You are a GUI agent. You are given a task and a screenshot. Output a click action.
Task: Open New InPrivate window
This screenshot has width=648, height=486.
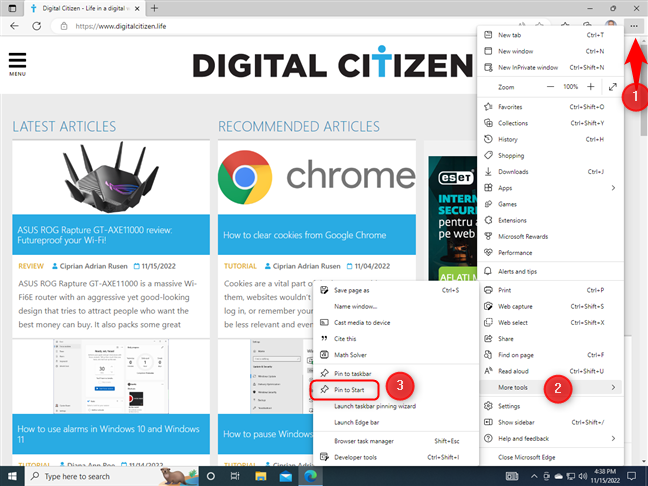coord(550,67)
